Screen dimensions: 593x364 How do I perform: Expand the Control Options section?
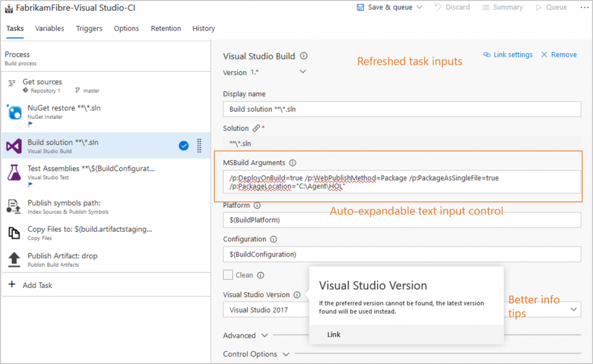tap(256, 354)
